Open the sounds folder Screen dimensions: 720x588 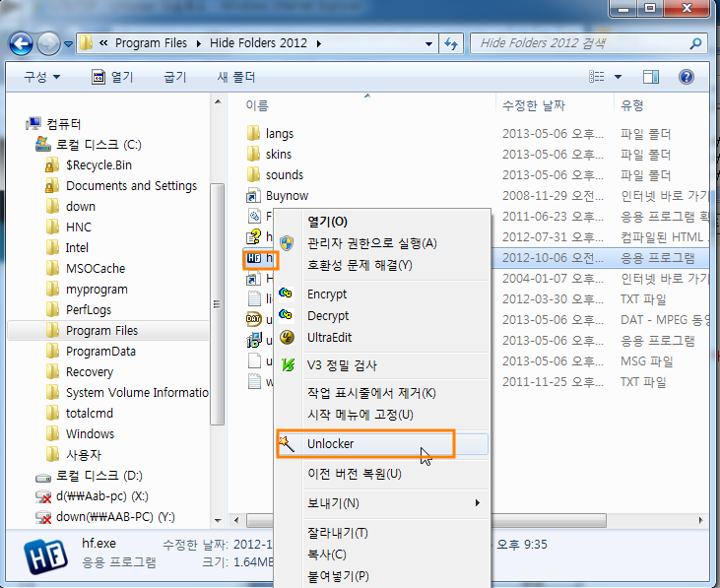coord(275,175)
